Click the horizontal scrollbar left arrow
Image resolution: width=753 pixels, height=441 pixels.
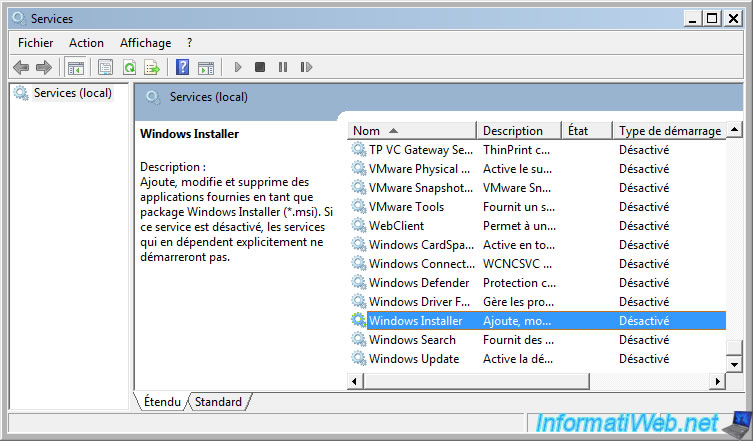[355, 381]
